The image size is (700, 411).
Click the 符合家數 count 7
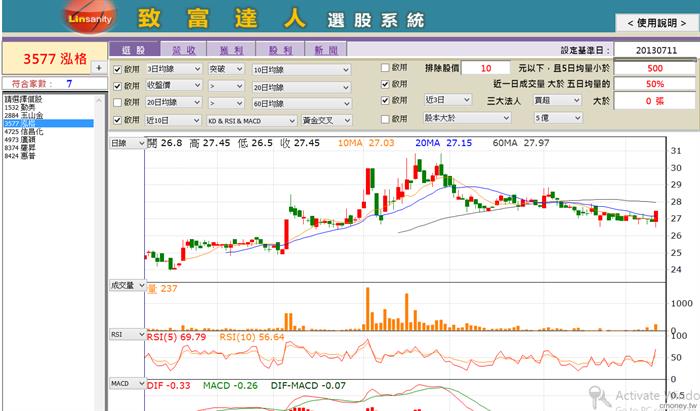coord(69,83)
